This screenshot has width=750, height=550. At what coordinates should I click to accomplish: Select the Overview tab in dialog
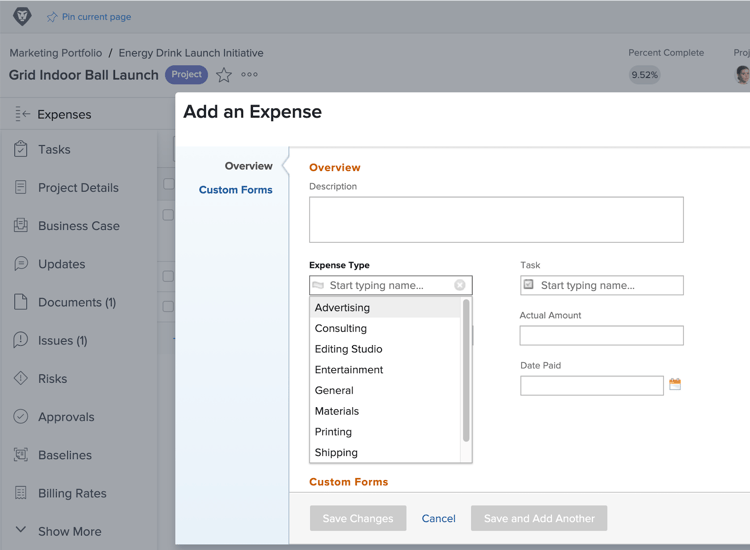click(249, 166)
